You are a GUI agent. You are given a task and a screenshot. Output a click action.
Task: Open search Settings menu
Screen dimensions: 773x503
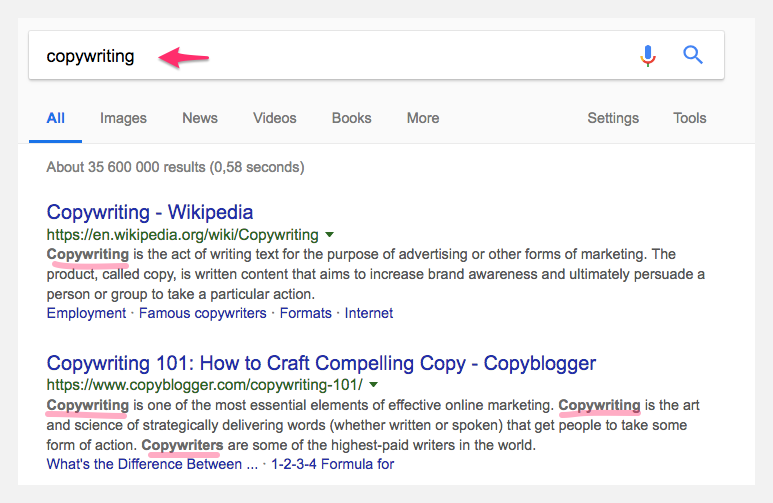click(x=613, y=118)
